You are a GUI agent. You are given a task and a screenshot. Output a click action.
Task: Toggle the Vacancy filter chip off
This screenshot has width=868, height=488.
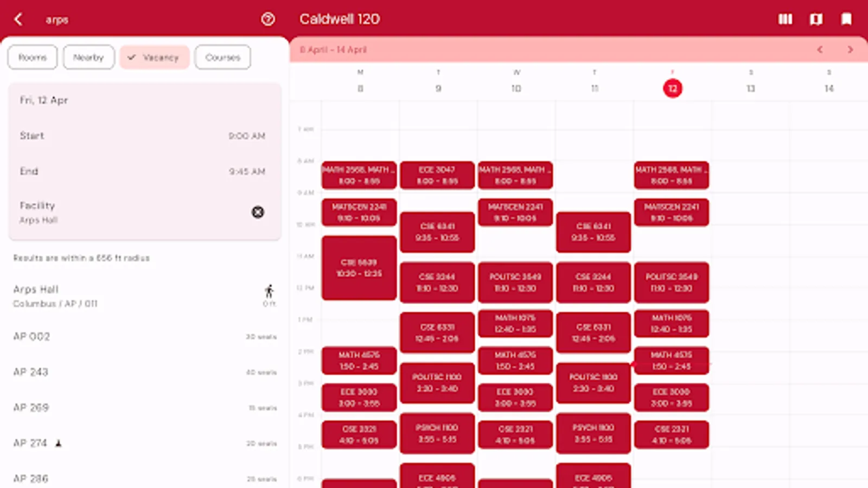(x=155, y=57)
